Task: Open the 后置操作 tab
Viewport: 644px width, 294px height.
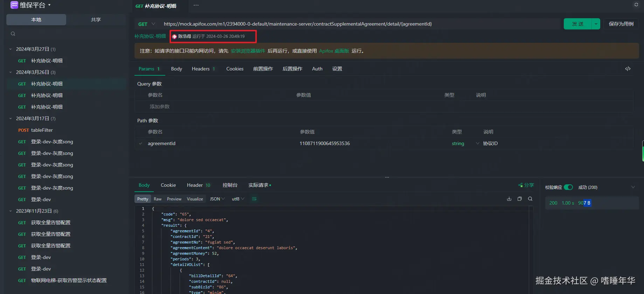Action: pyautogui.click(x=292, y=69)
